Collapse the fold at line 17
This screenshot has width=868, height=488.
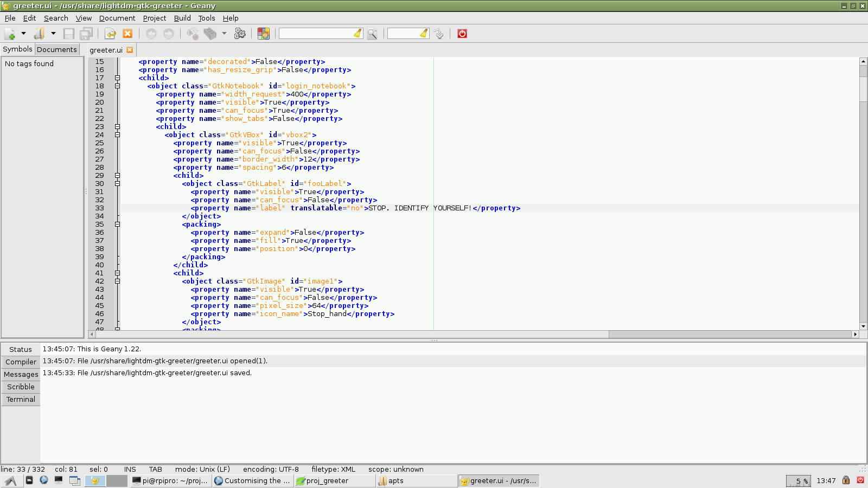[x=117, y=78]
